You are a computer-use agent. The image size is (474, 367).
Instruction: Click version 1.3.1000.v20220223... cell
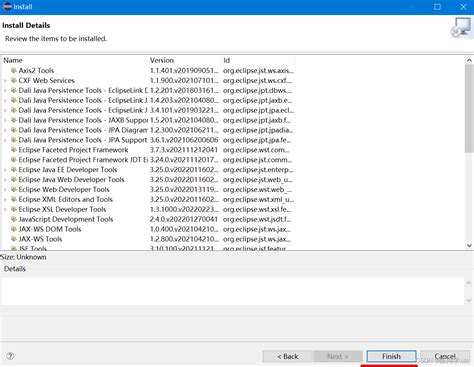click(x=184, y=209)
